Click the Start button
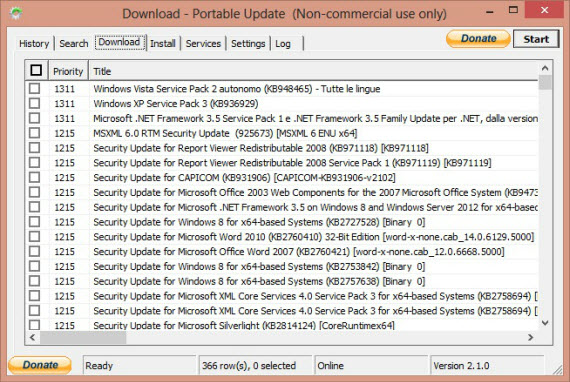 (x=536, y=39)
